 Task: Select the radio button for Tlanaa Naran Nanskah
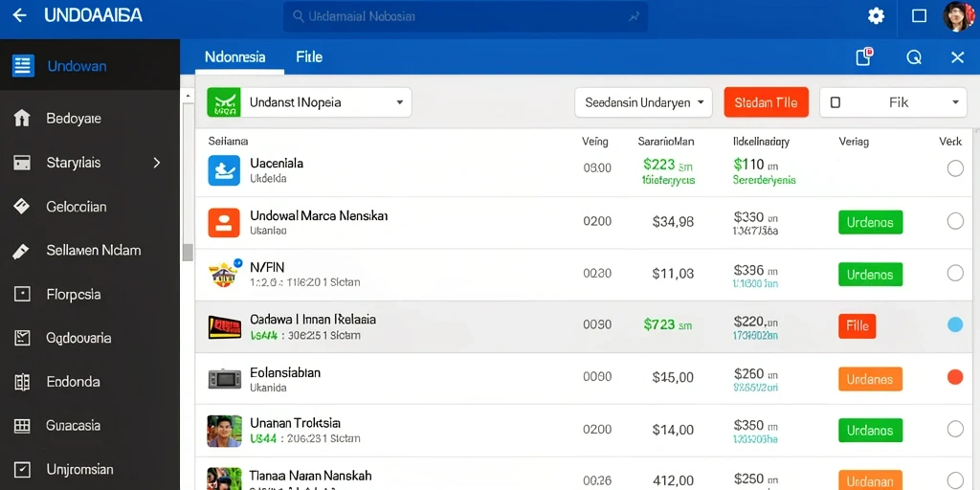(x=955, y=480)
